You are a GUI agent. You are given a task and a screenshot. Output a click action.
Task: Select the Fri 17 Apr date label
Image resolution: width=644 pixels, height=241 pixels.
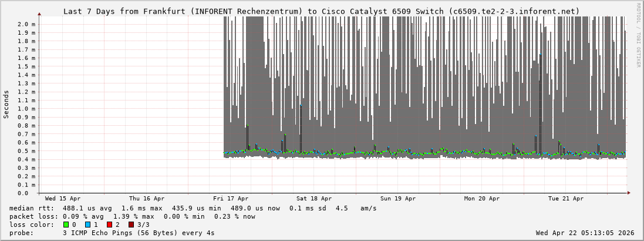(x=231, y=199)
